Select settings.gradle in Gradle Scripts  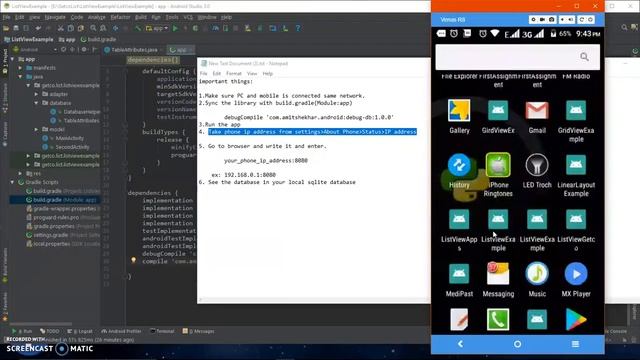[62, 235]
